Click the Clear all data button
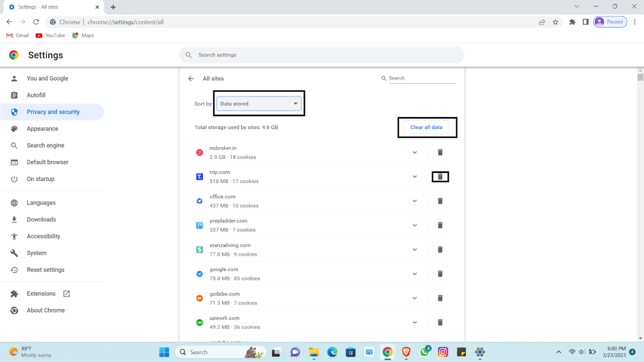 (426, 127)
